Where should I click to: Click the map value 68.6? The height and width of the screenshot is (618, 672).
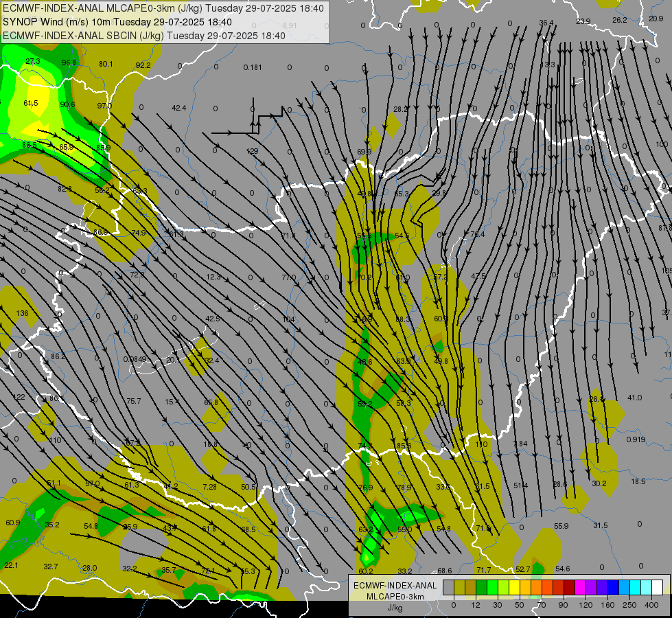point(444,571)
